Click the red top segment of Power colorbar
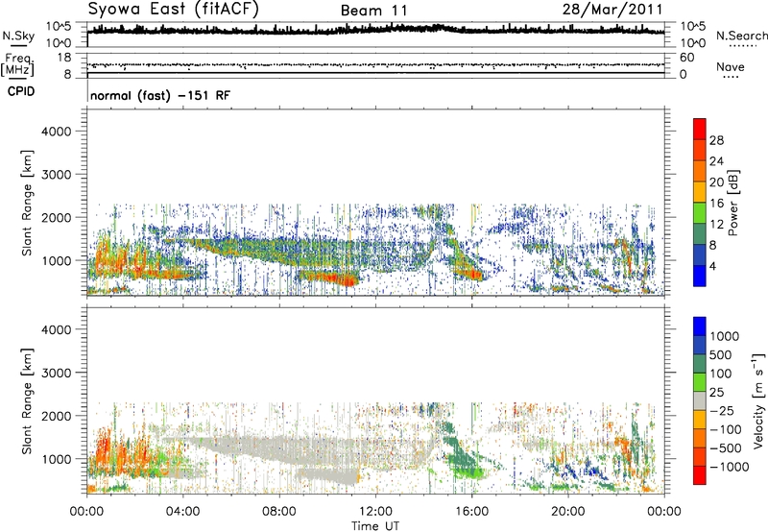Viewport: 768px width, 532px height. [700, 129]
